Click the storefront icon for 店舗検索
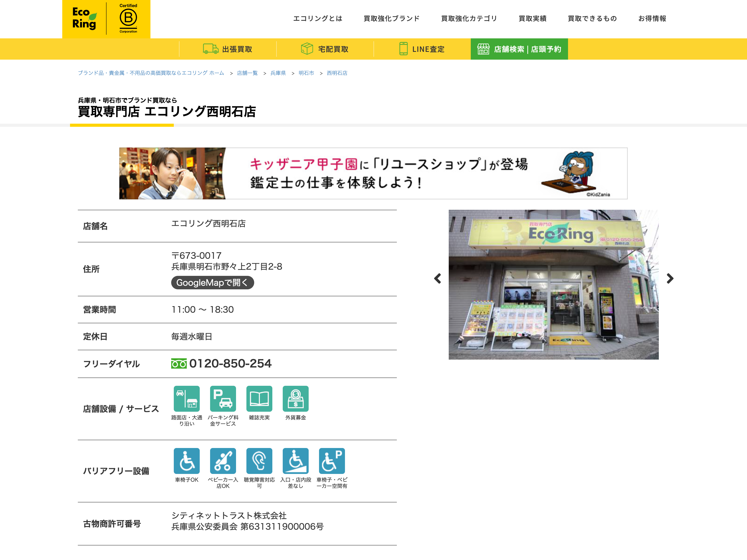Viewport: 747px width, 560px height. [x=483, y=49]
